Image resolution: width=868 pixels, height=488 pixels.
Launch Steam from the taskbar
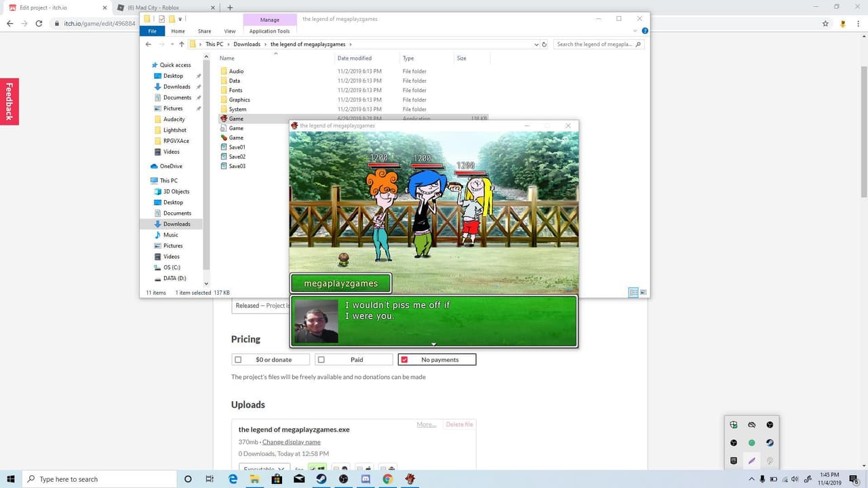coord(321,479)
